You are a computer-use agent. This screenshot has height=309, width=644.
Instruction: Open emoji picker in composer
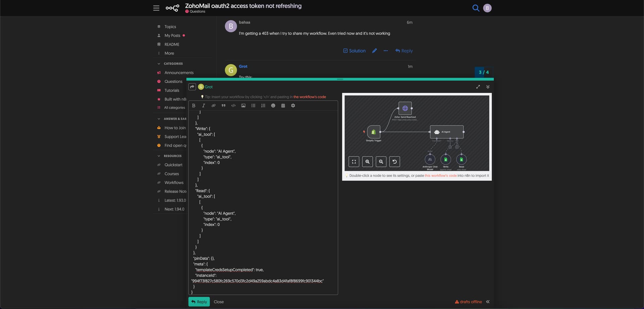click(273, 105)
